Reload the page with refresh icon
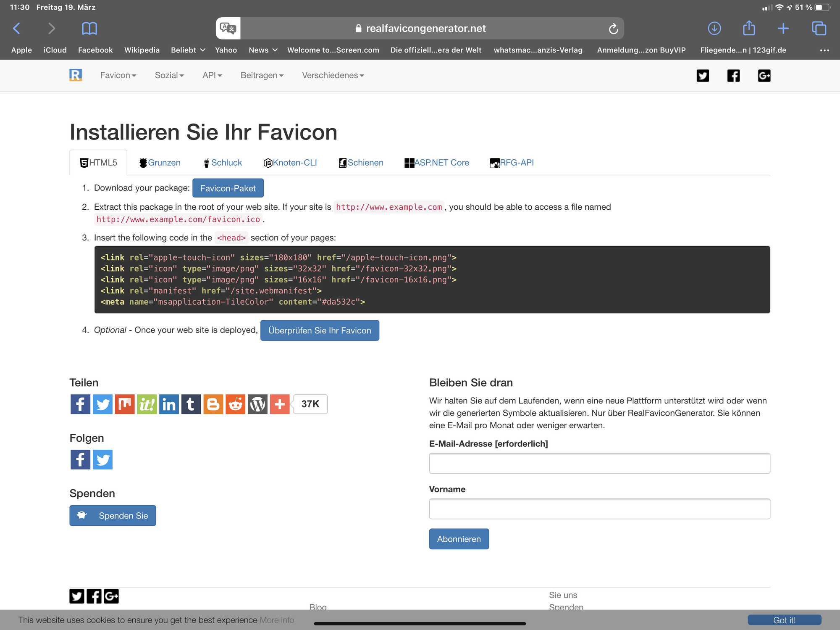This screenshot has height=630, width=840. [x=613, y=29]
